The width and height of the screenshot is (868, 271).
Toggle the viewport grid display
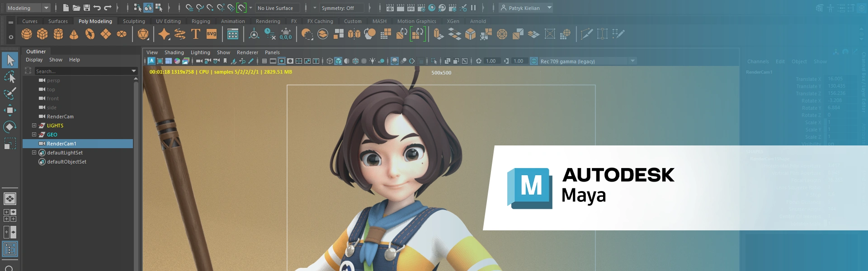point(264,61)
